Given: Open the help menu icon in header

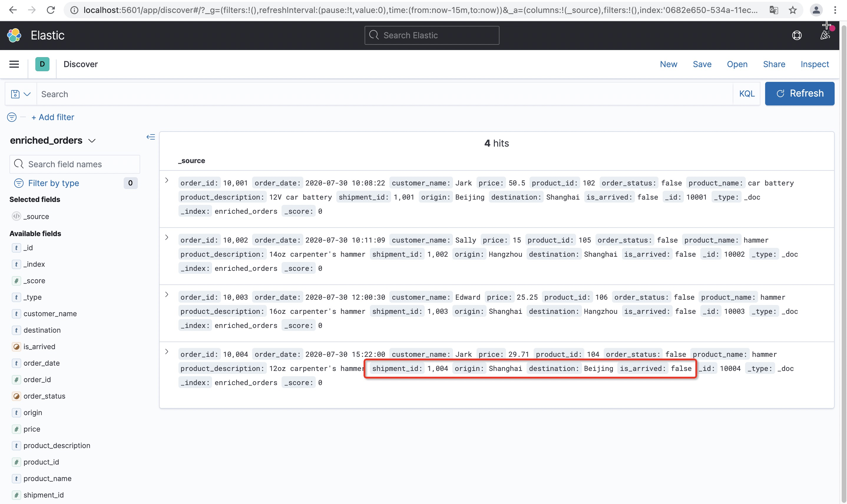Looking at the screenshot, I should pyautogui.click(x=796, y=35).
